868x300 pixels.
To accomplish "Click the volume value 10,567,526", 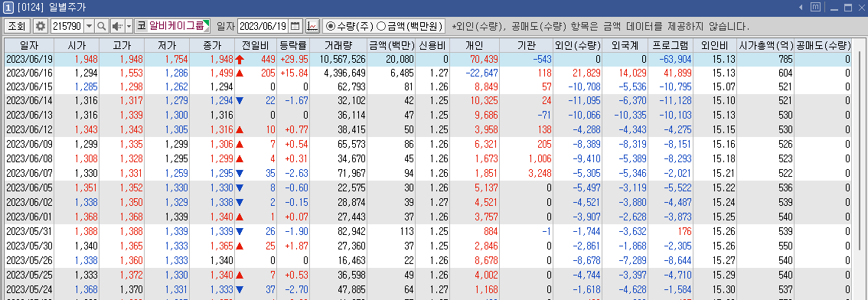I will click(343, 59).
